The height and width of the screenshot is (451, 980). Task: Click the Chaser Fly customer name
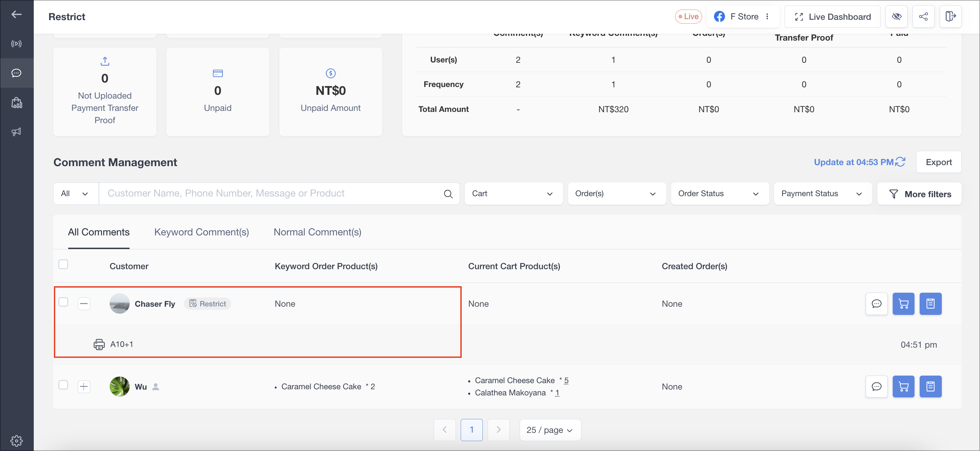155,304
